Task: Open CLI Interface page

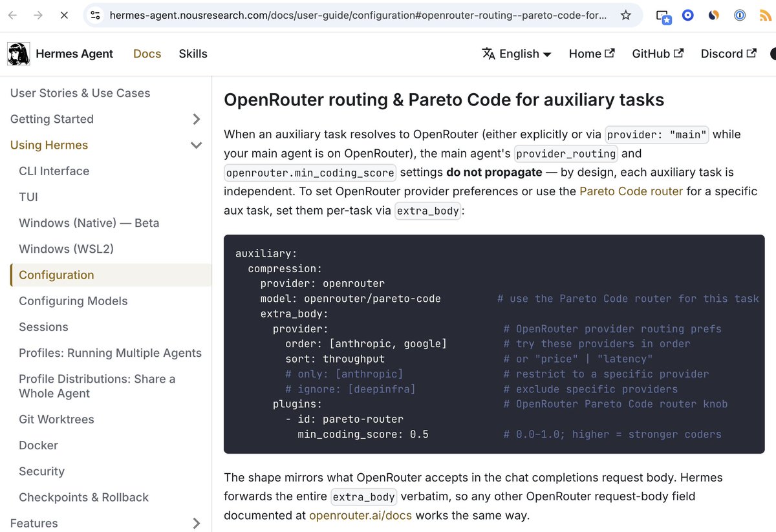Action: (54, 171)
